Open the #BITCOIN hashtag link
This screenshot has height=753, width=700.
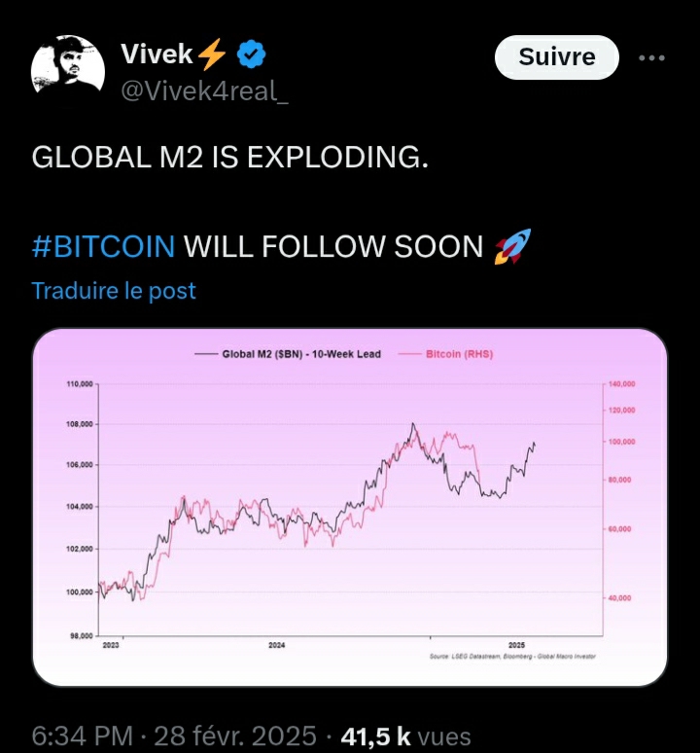pos(104,246)
